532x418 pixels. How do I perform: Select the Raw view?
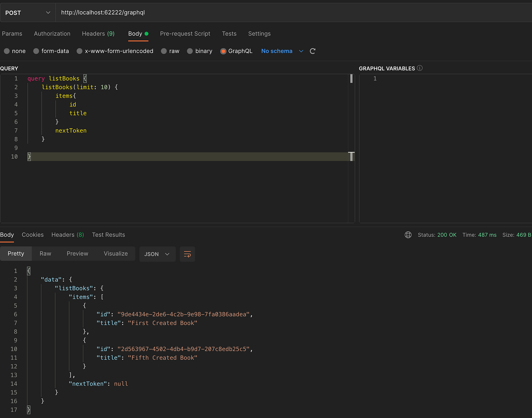[x=45, y=253]
